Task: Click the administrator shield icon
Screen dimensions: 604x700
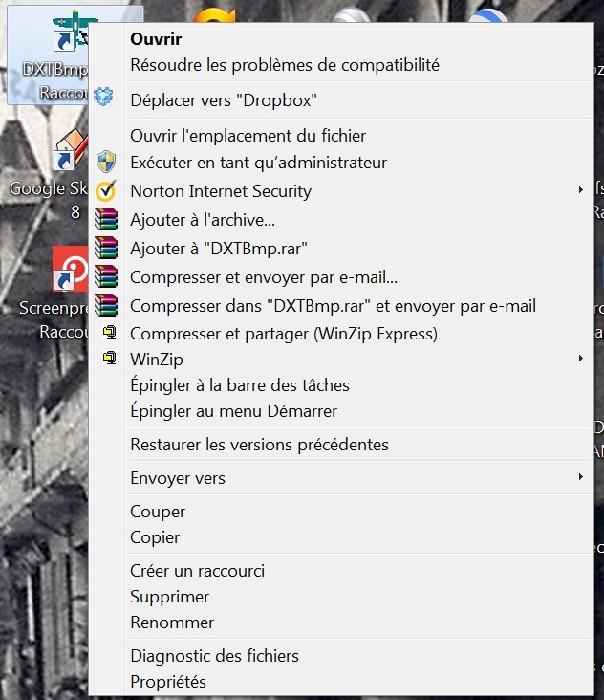Action: pos(106,162)
